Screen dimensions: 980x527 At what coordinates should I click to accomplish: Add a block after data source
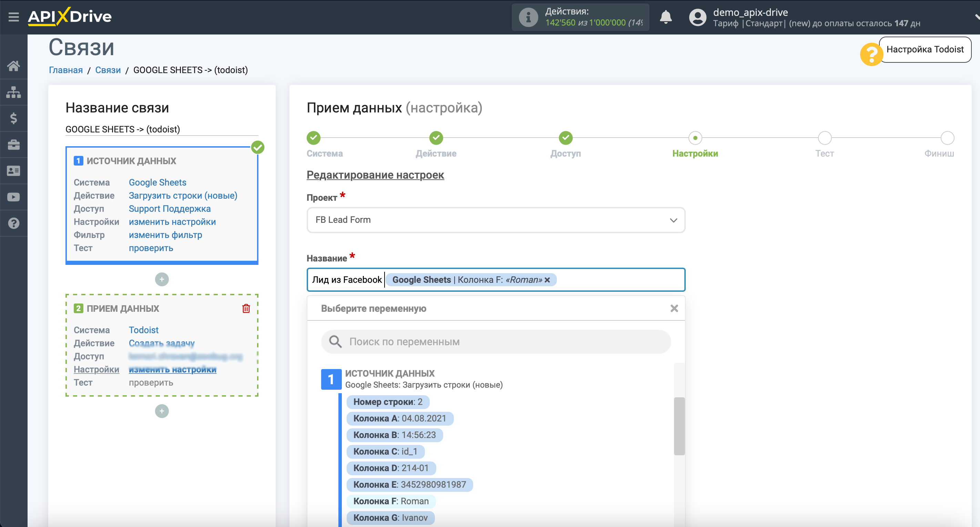[x=162, y=279]
